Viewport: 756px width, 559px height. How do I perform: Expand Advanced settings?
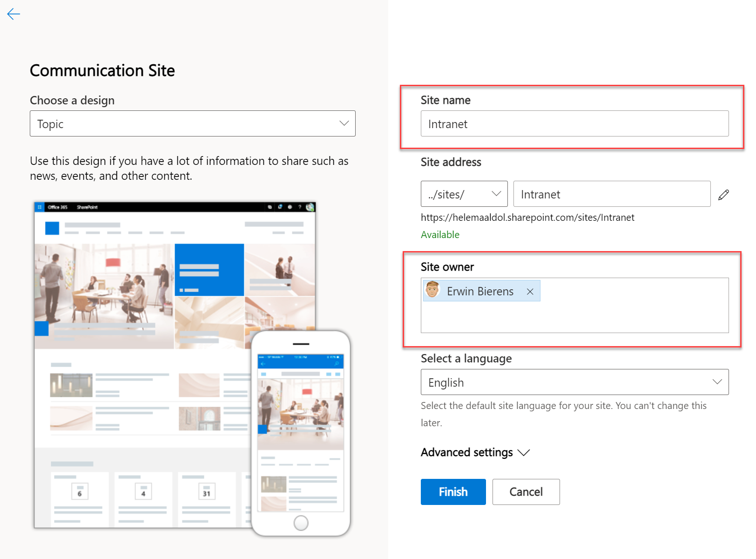pyautogui.click(x=475, y=452)
